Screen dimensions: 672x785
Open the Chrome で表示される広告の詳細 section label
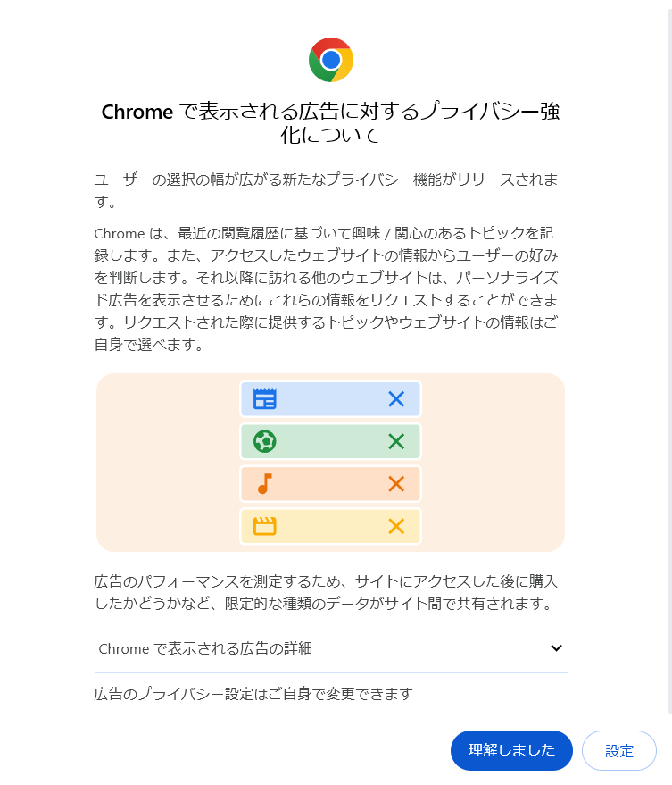pos(205,648)
